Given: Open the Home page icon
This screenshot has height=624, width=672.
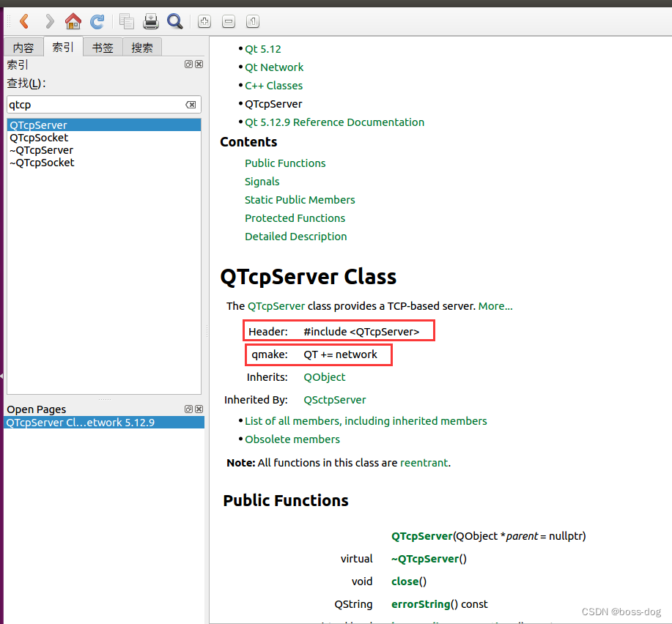Looking at the screenshot, I should (73, 21).
